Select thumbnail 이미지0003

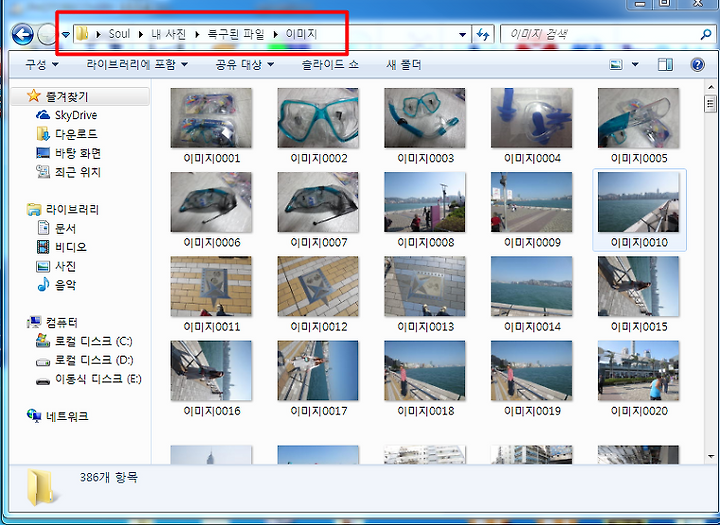[x=425, y=118]
